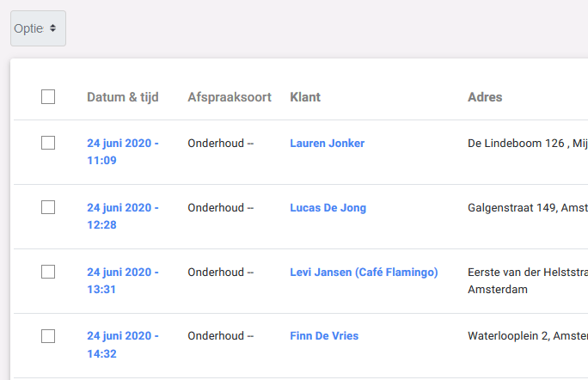Open customer Lucas De Jong
Viewport: 588px width, 380px height.
(328, 208)
